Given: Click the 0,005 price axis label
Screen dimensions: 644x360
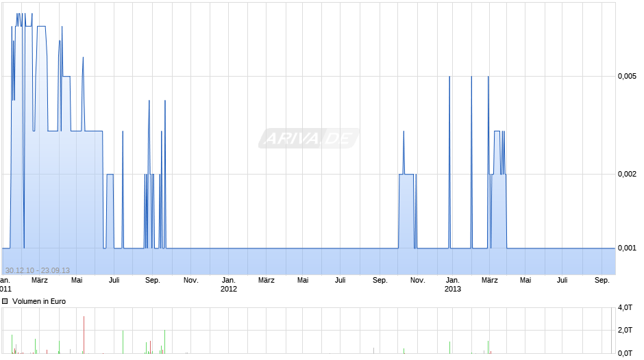Looking at the screenshot, I should click(x=627, y=77).
